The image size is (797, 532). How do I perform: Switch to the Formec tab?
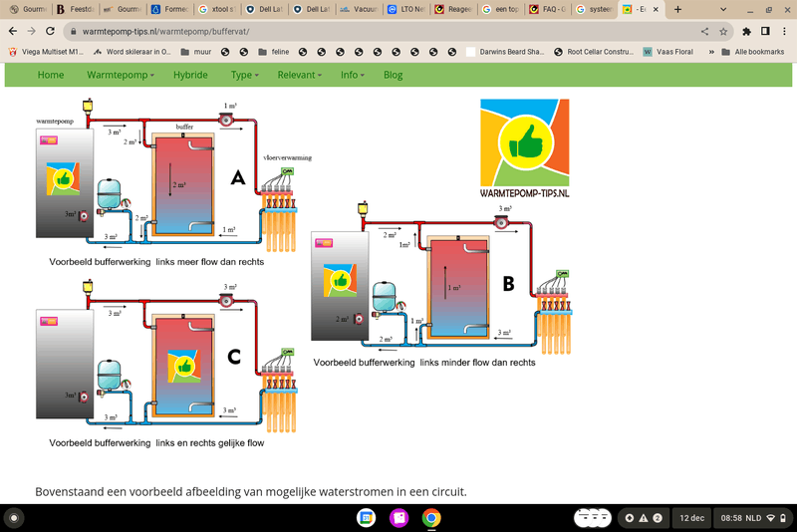tap(169, 9)
